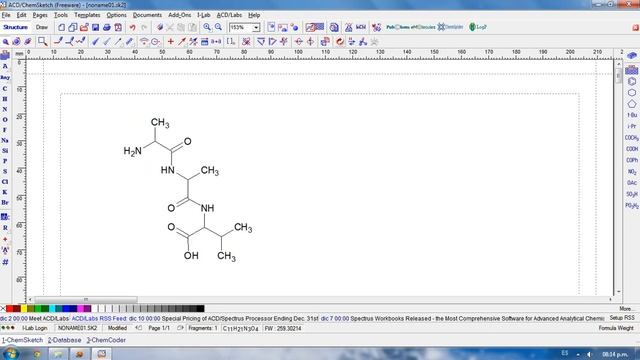This screenshot has height=360, width=640.
Task: Click the cyclopentane ring template in right palette
Action: tap(632, 104)
